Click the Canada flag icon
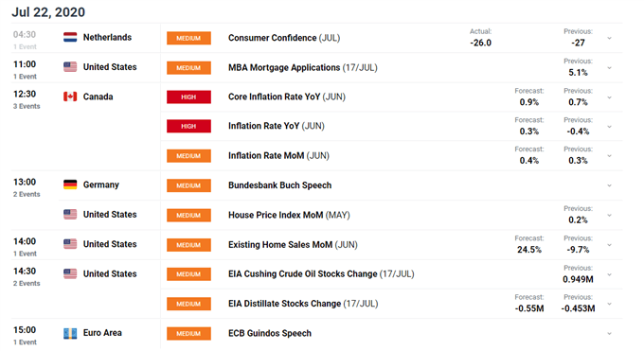The height and width of the screenshot is (351, 644). (70, 97)
